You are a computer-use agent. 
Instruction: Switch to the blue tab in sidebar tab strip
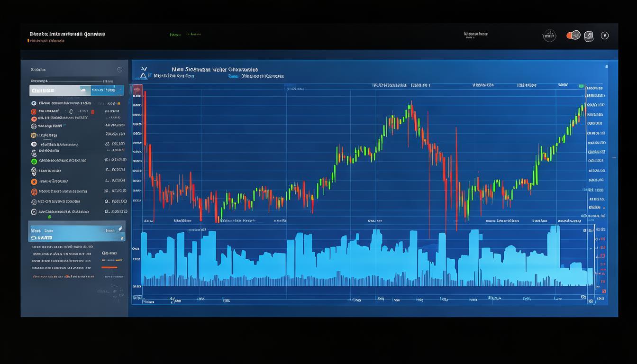pyautogui.click(x=107, y=90)
